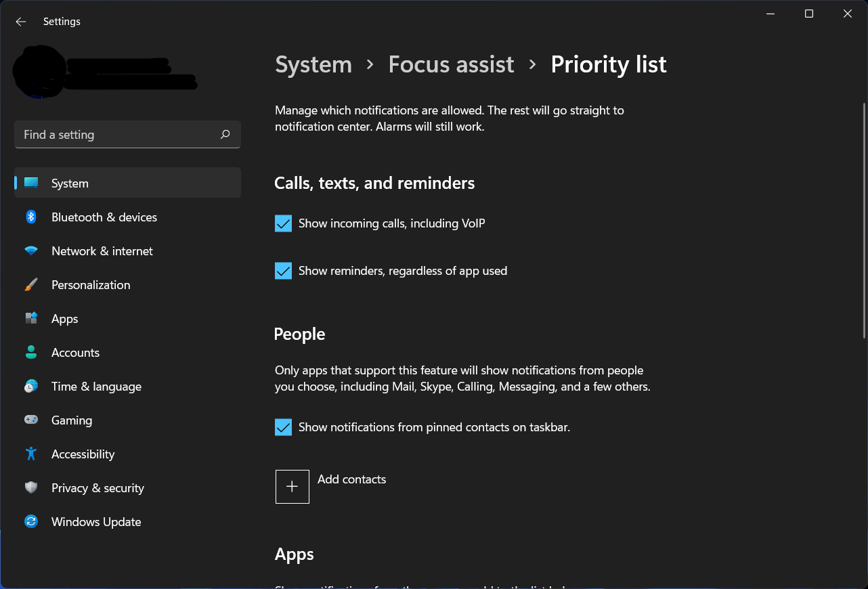
Task: Uncheck notifications from pinned contacts on taskbar
Action: pos(283,427)
